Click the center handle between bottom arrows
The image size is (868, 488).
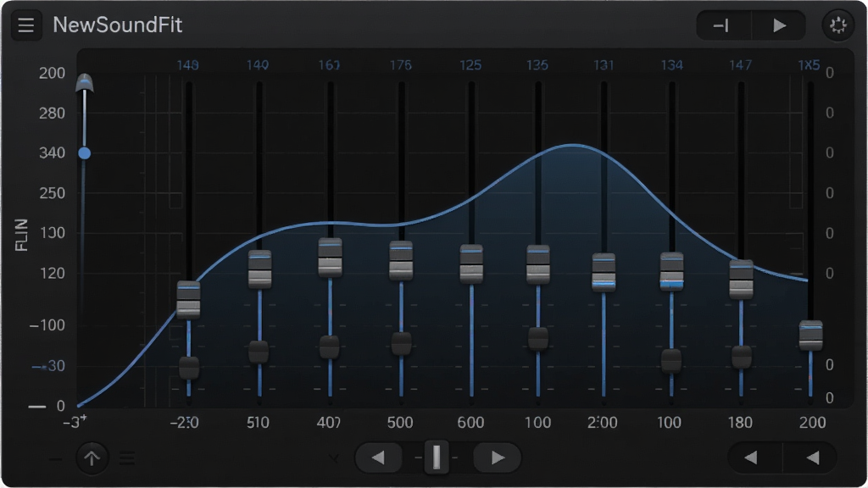437,457
